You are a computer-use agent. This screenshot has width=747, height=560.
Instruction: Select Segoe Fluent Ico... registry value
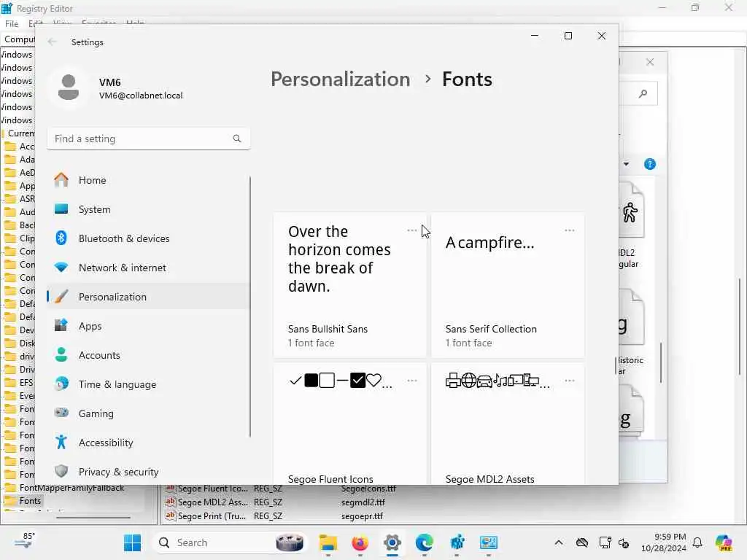212,489
